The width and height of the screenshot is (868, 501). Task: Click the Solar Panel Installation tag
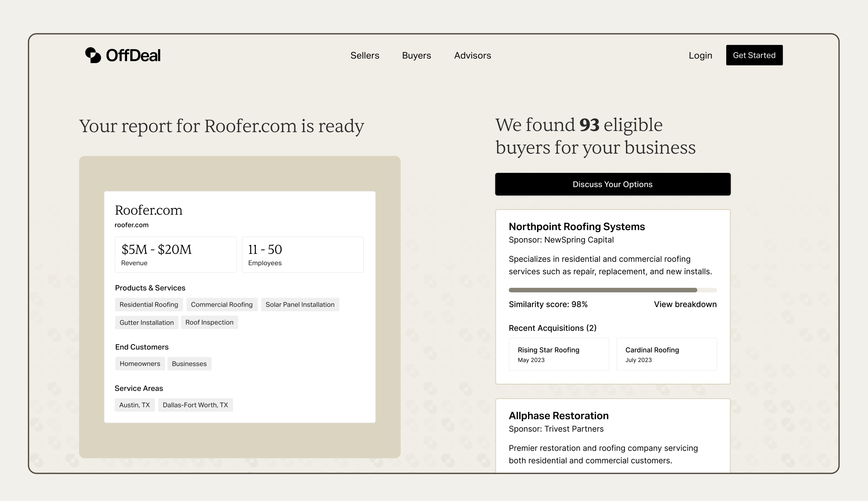point(300,305)
